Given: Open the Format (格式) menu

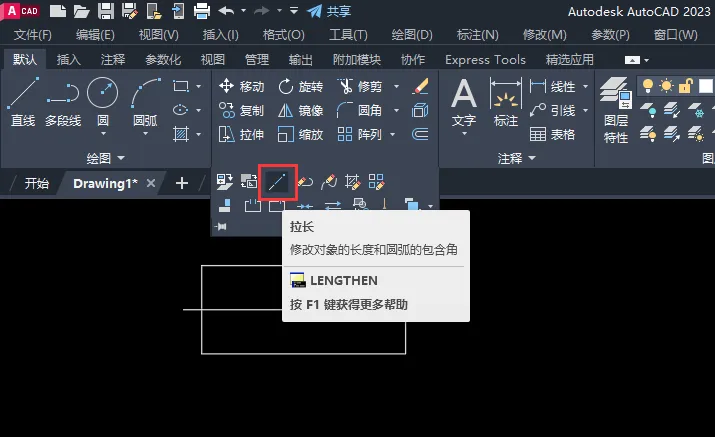Looking at the screenshot, I should point(284,35).
